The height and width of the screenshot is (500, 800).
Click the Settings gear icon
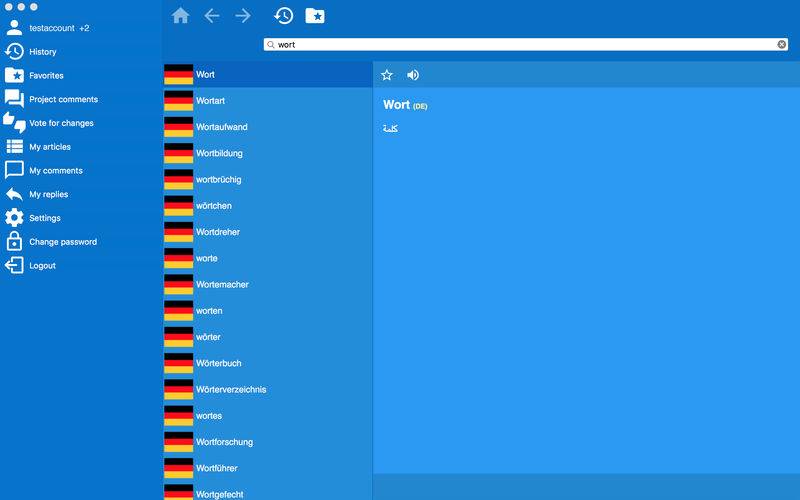point(14,218)
